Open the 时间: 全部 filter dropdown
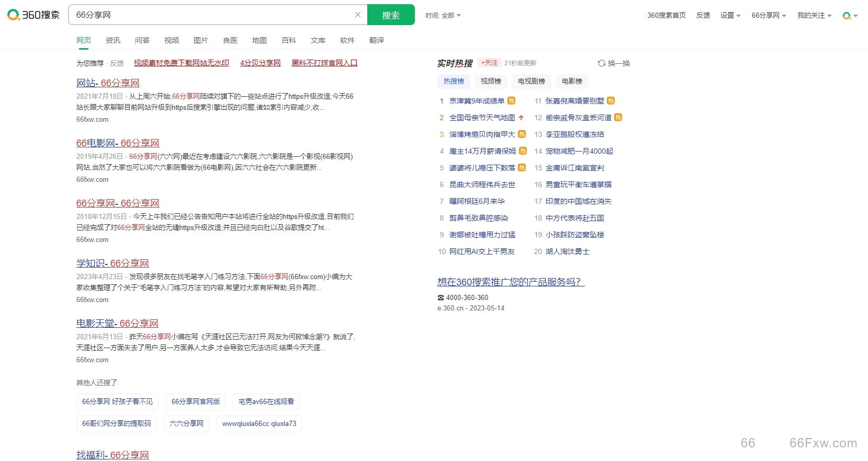The image size is (868, 461). (443, 16)
